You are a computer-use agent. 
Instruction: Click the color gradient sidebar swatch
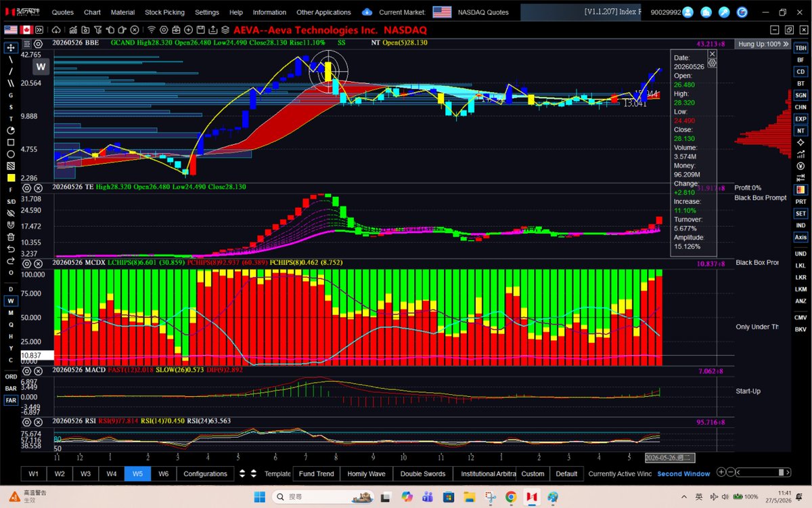pyautogui.click(x=800, y=190)
